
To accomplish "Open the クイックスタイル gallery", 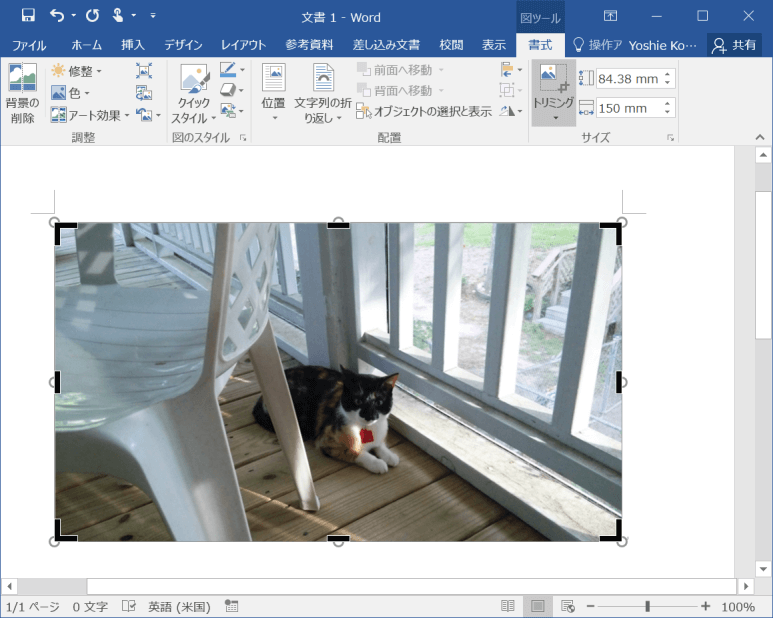I will (x=194, y=93).
